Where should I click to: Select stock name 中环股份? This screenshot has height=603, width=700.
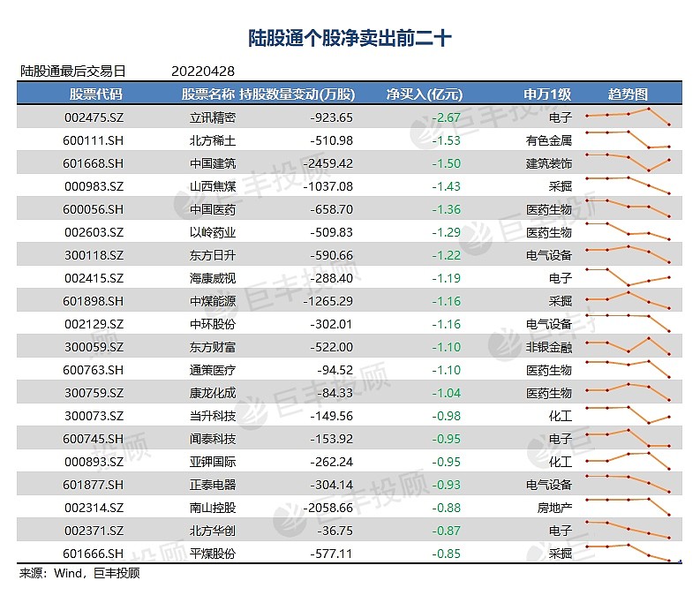pos(213,324)
